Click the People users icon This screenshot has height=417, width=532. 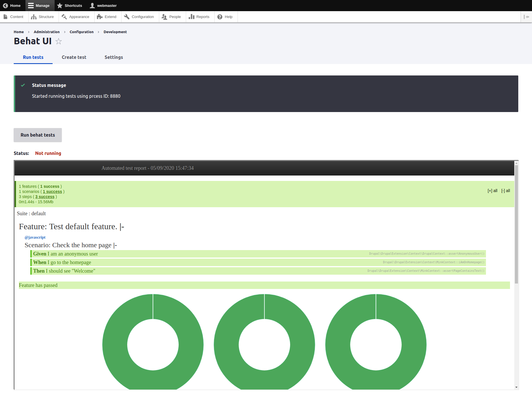(x=164, y=17)
